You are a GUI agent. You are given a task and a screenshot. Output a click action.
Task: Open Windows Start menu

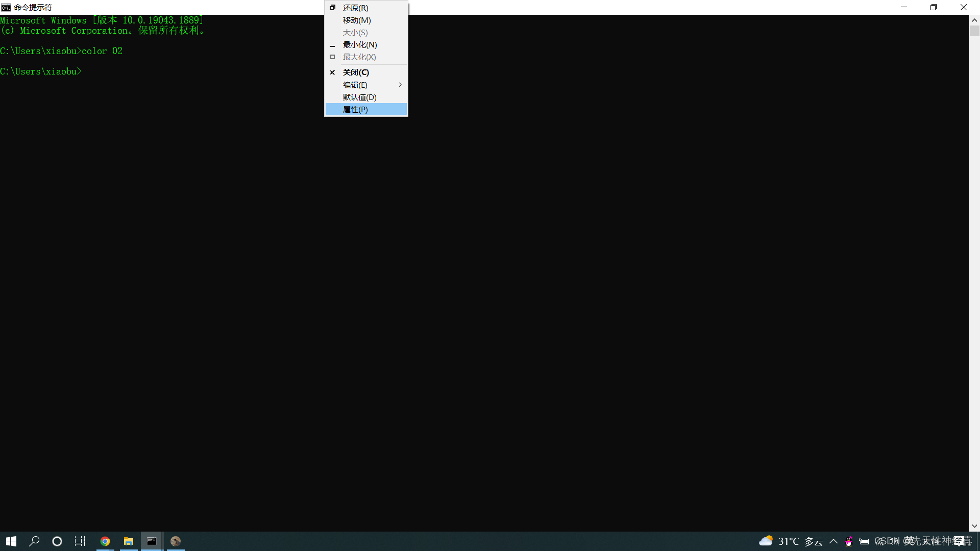tap(11, 541)
